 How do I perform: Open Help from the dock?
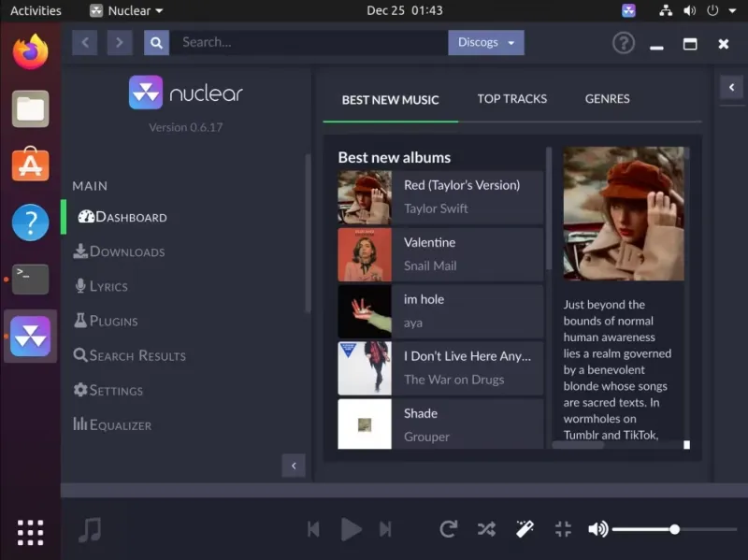[31, 223]
